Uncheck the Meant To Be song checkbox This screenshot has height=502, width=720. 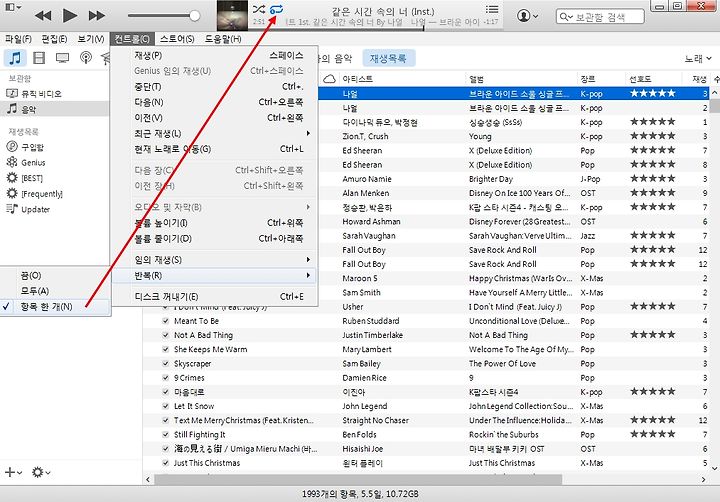[x=165, y=321]
